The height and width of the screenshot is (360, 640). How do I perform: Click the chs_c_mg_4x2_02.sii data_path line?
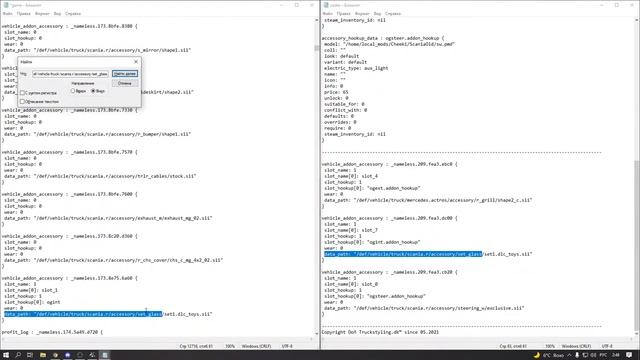[113, 260]
